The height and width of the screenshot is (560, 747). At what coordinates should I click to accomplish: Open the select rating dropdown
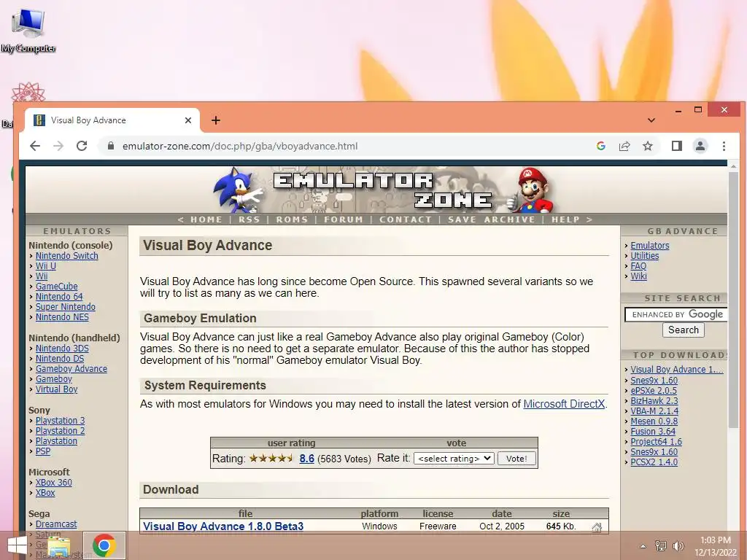coord(454,459)
